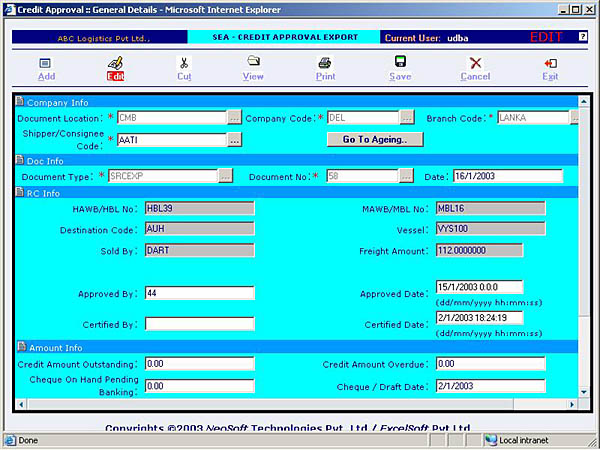Collapse the Company Info section header

22,101
